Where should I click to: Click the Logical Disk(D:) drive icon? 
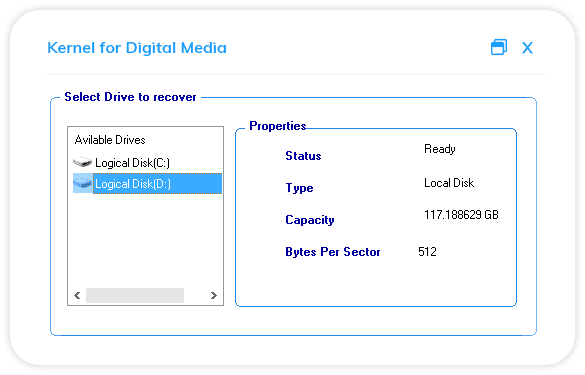82,183
